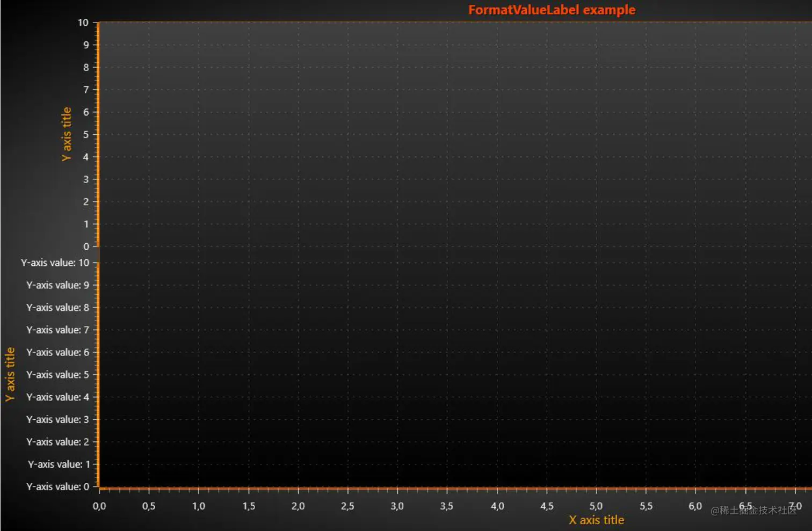
Task: Click plain tick label "4" on upper Y axis
Action: [86, 157]
